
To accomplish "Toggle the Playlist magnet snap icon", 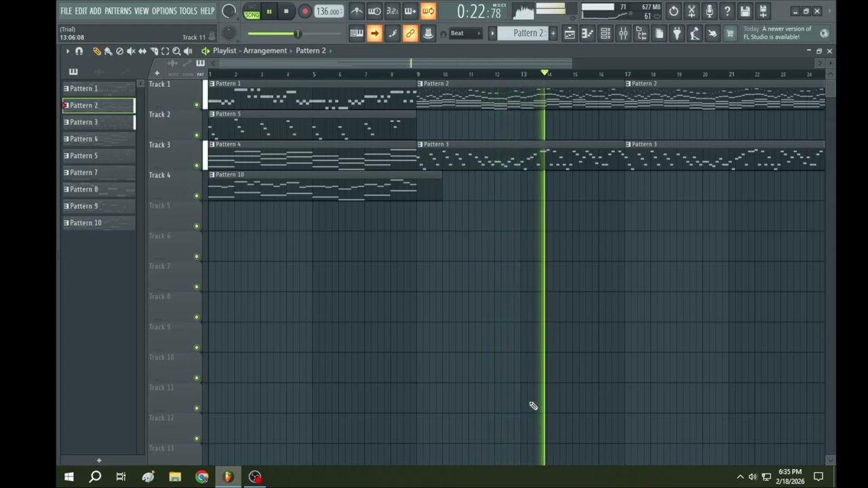I will pyautogui.click(x=79, y=51).
